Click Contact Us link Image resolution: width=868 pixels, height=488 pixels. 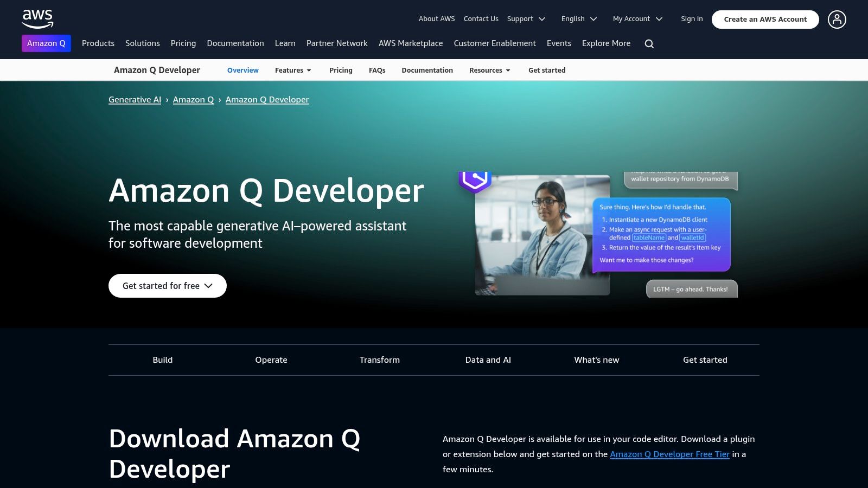(481, 19)
